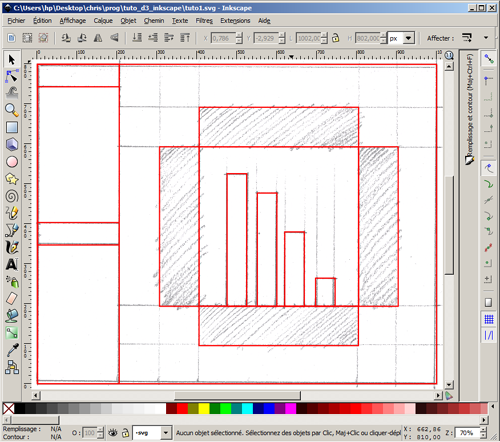500x442 pixels.
Task: Select the Rectangle tool
Action: (12, 127)
